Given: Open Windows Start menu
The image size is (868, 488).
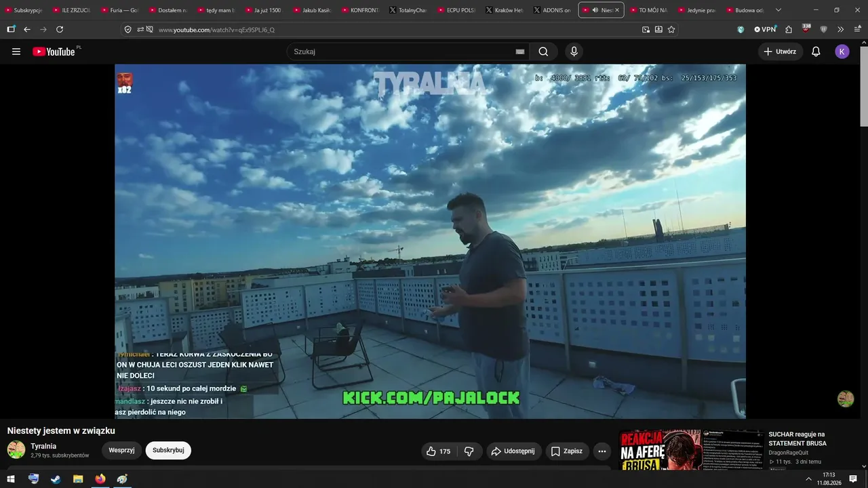Looking at the screenshot, I should pos(11,479).
